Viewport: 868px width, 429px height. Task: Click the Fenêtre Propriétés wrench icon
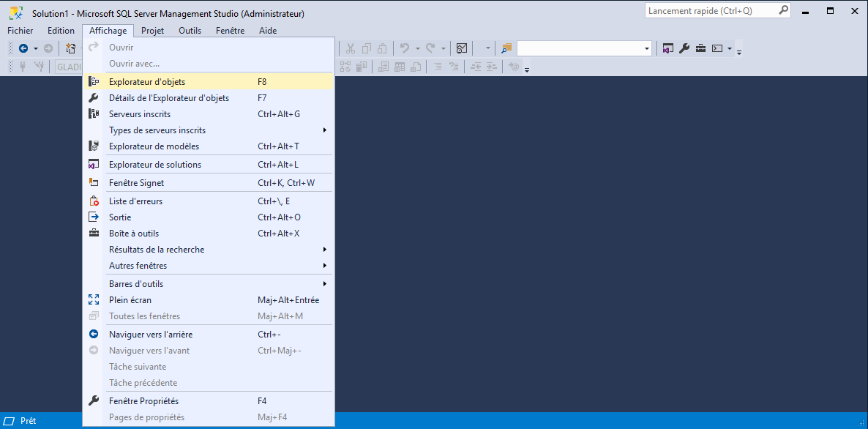click(x=94, y=400)
